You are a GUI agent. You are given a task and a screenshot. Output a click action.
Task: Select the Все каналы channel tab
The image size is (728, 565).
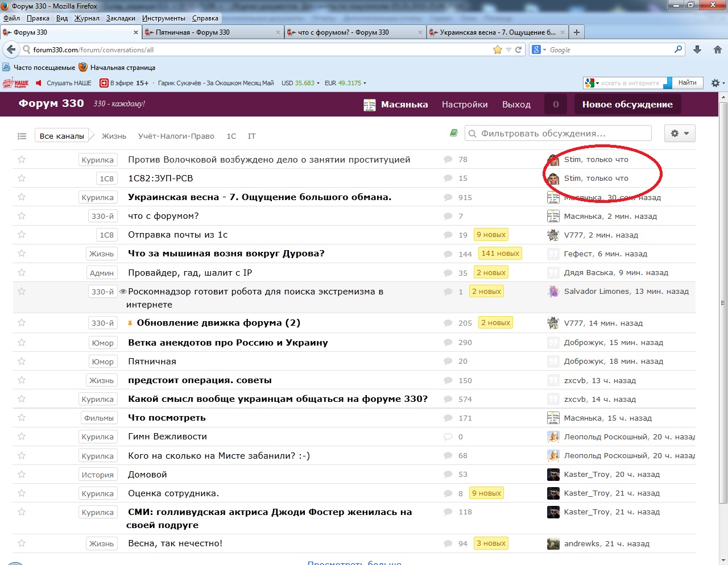(x=62, y=136)
